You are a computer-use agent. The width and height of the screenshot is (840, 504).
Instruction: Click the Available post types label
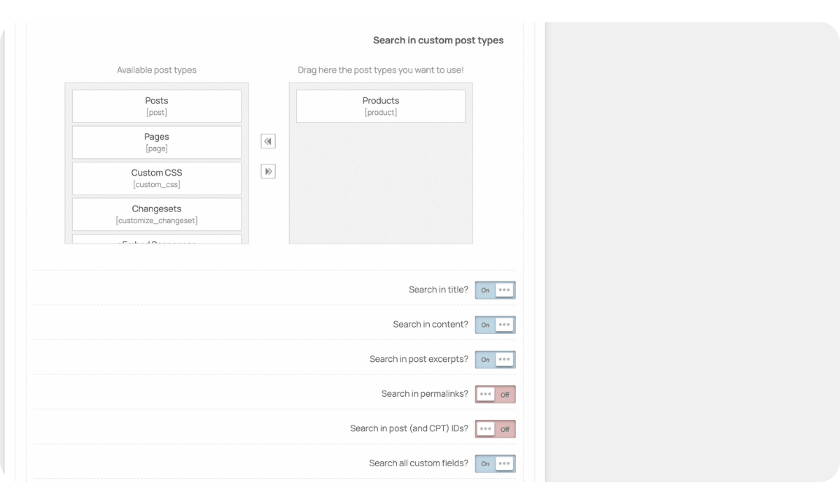click(157, 70)
